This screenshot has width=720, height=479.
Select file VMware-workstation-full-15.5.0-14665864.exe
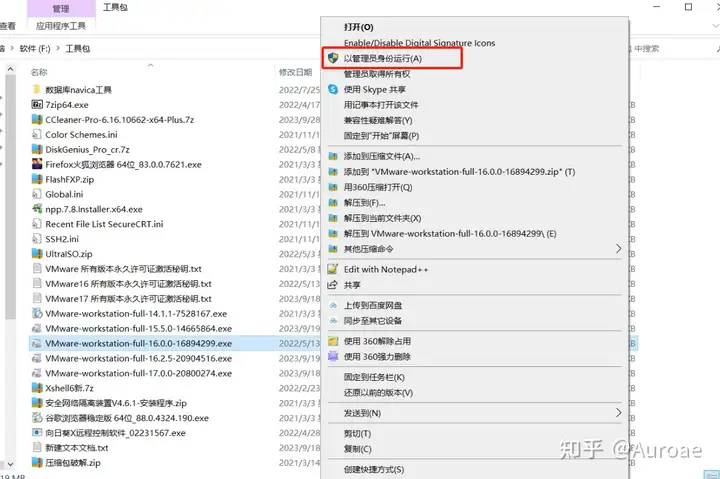point(138,328)
